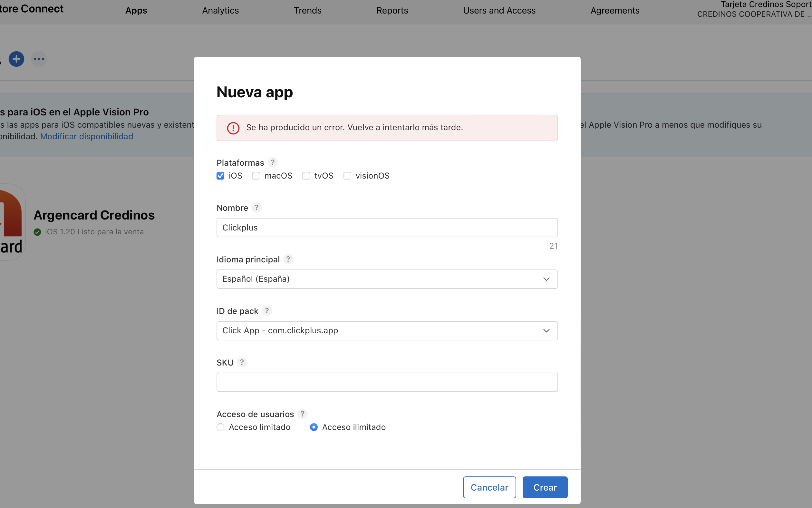Open the Acceso de usuarios help icon
Image resolution: width=812 pixels, height=508 pixels.
click(303, 414)
